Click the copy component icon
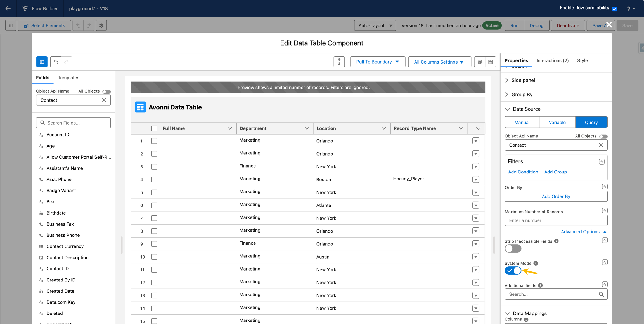Screen dimensions: 644x324 pyautogui.click(x=480, y=62)
